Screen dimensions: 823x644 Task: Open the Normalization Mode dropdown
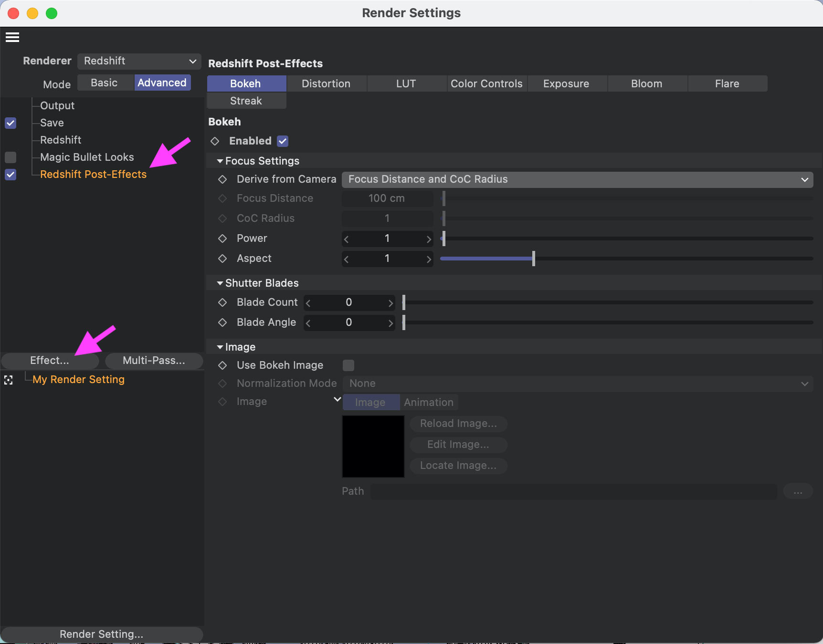(x=578, y=384)
